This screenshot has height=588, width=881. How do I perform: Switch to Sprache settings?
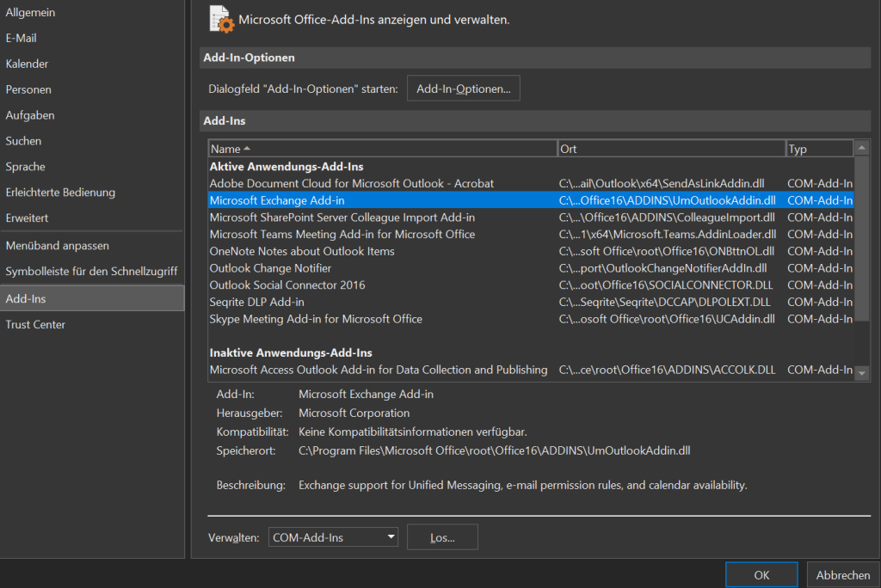(25, 167)
